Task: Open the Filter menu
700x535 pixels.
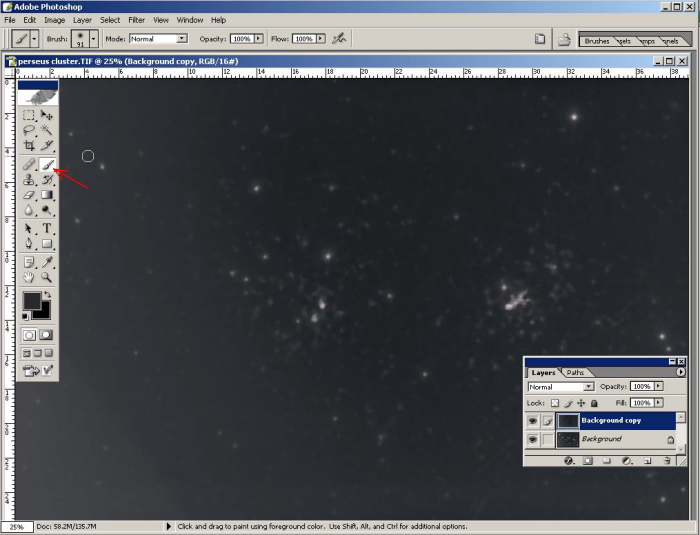Action: click(x=136, y=20)
